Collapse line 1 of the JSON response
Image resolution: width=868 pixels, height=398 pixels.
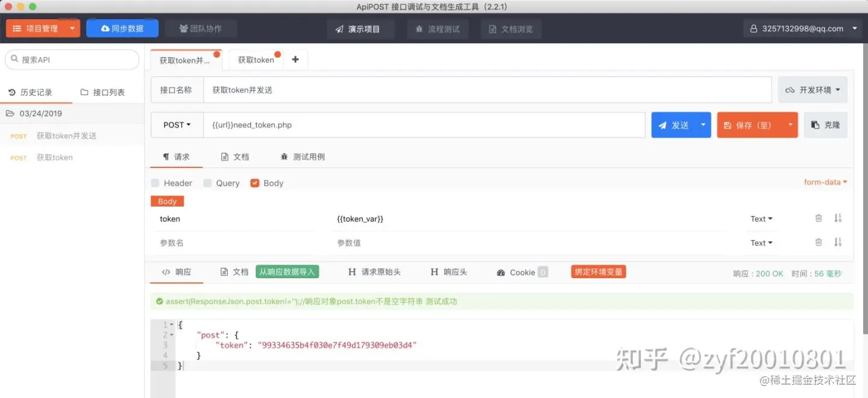pos(171,325)
